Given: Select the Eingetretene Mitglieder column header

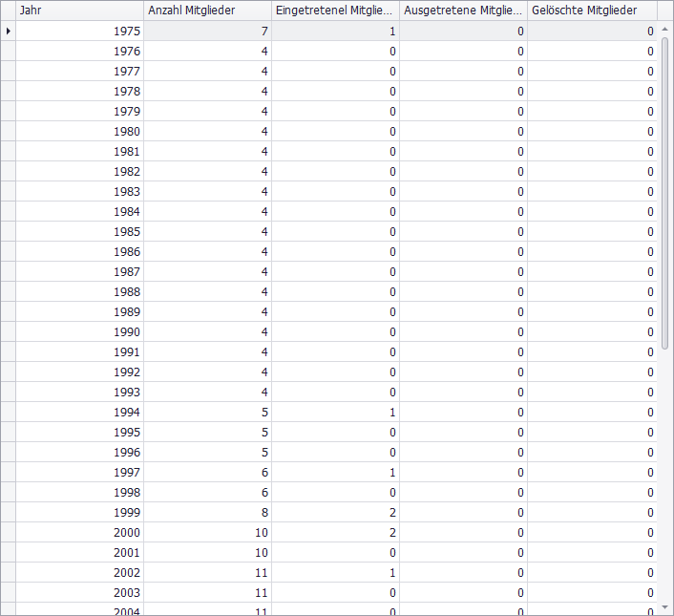Looking at the screenshot, I should click(335, 11).
